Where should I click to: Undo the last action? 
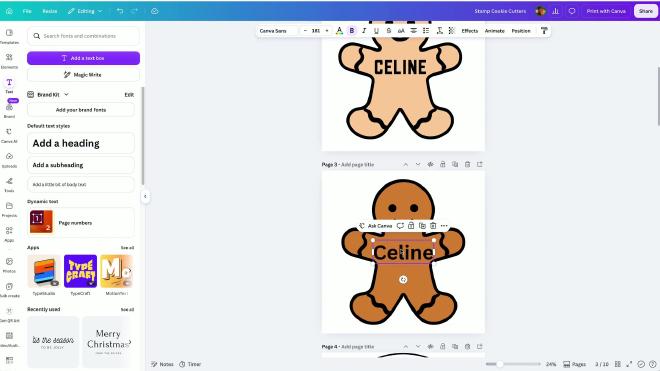(x=120, y=11)
